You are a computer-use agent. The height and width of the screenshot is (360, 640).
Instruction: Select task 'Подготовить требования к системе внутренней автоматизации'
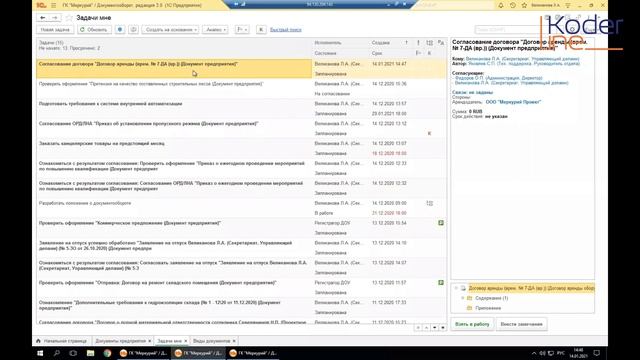click(174, 109)
